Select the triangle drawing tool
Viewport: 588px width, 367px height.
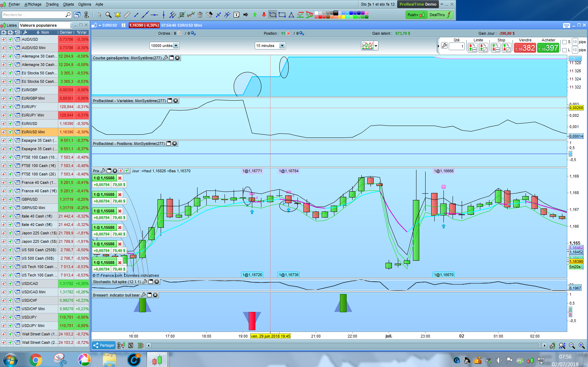291,15
